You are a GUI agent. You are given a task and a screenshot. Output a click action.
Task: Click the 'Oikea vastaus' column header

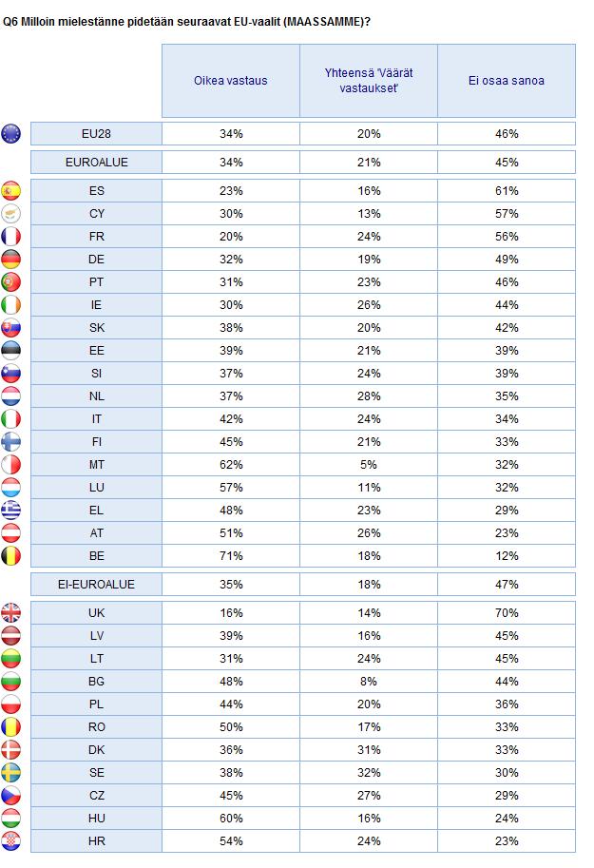pos(231,81)
